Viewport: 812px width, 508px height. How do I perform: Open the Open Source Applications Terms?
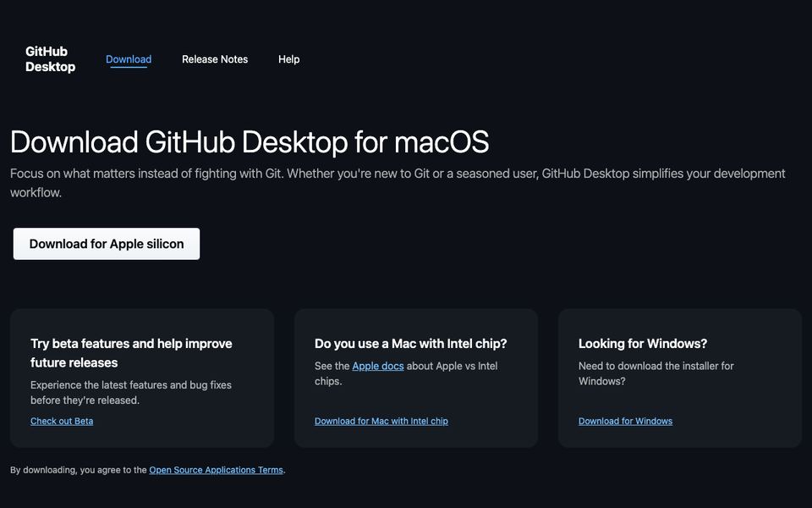pos(216,470)
